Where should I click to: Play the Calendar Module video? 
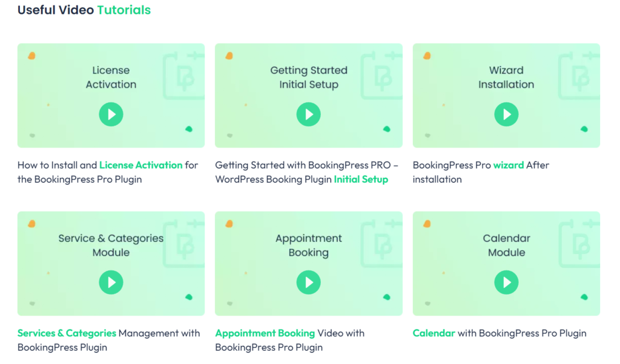click(506, 282)
